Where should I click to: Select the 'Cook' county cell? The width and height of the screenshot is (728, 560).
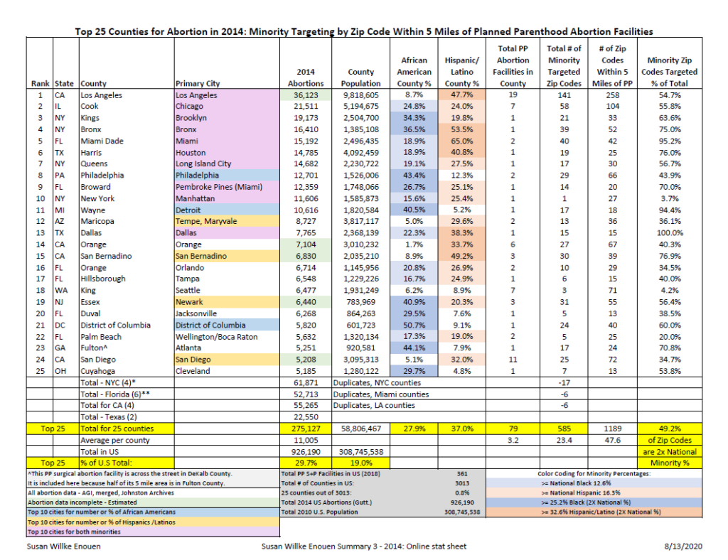127,107
